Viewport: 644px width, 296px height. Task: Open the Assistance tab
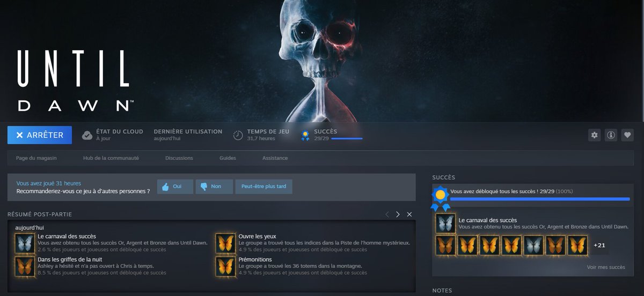pos(275,158)
